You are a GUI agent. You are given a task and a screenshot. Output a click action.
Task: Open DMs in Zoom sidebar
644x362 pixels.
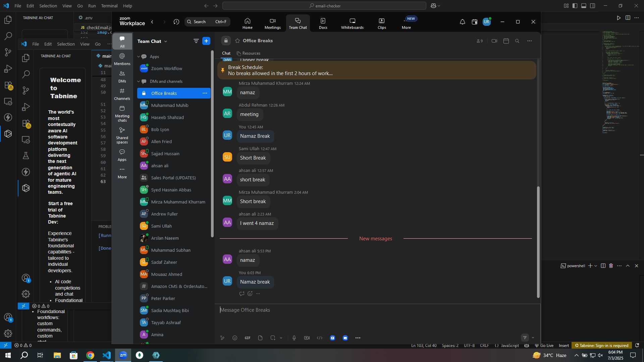pyautogui.click(x=122, y=76)
